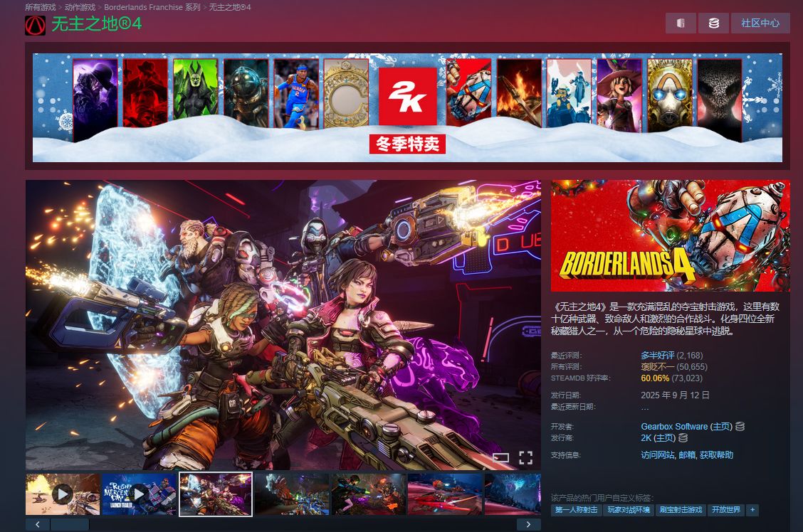The image size is (803, 532).
Task: Click the left arrow of thumbnail scrollbar
Action: [38, 524]
